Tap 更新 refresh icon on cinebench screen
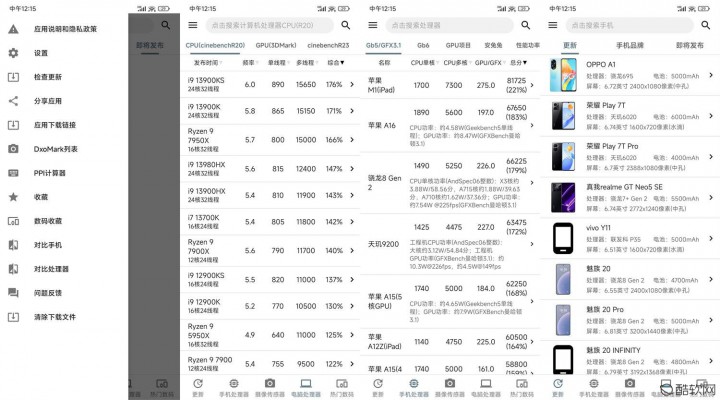The image size is (720, 400). pyautogui.click(x=198, y=383)
